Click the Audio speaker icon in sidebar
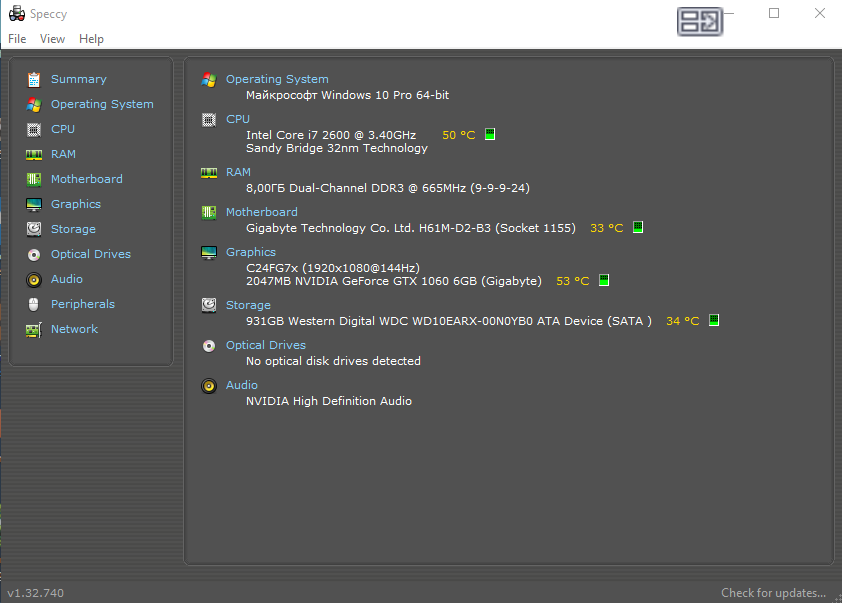This screenshot has width=842, height=603. point(34,280)
